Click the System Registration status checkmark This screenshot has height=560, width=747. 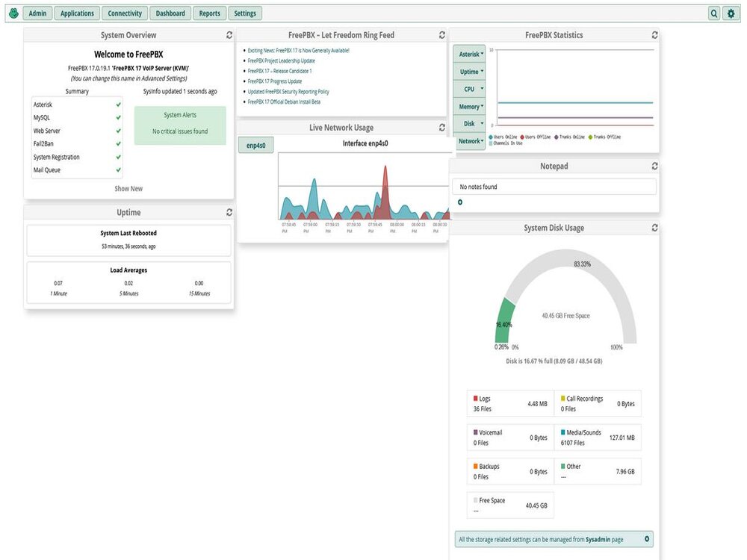point(118,157)
